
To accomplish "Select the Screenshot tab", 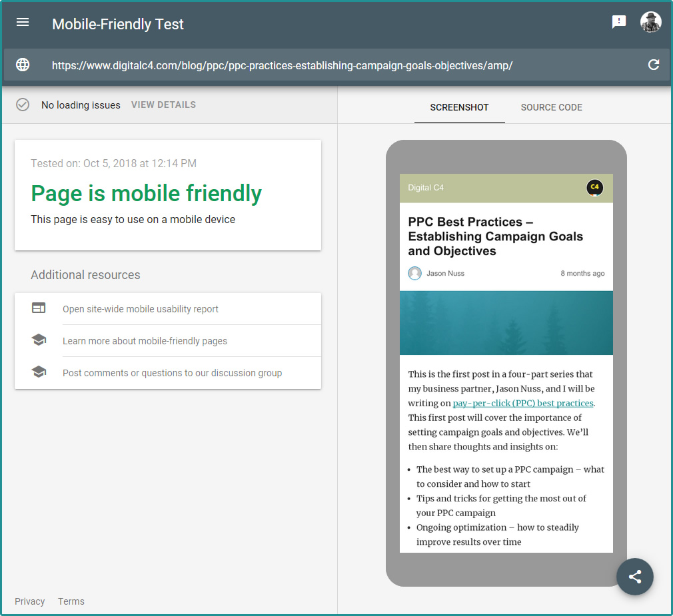I will click(459, 107).
